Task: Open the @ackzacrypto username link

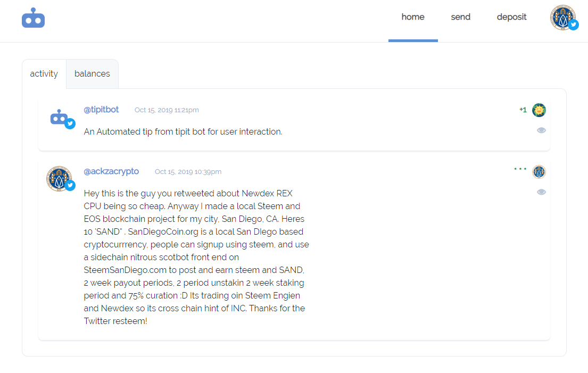Action: [x=111, y=171]
